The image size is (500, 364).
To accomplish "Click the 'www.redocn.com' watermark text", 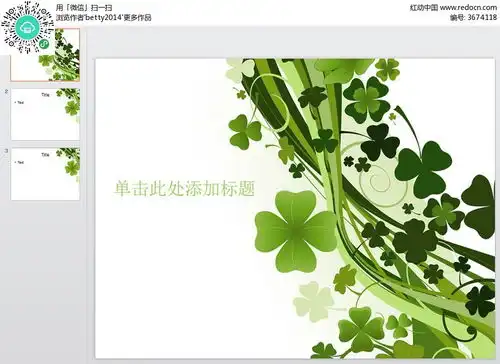I will [x=468, y=7].
